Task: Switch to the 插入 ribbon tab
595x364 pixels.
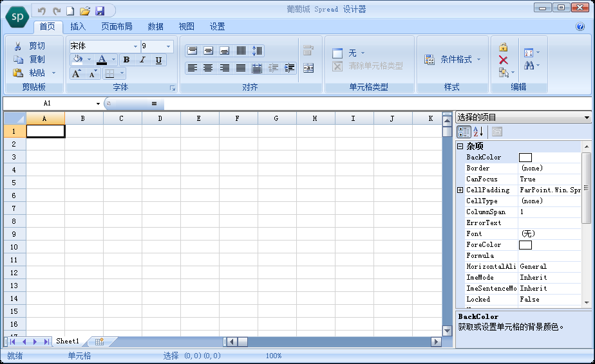Action: point(78,26)
